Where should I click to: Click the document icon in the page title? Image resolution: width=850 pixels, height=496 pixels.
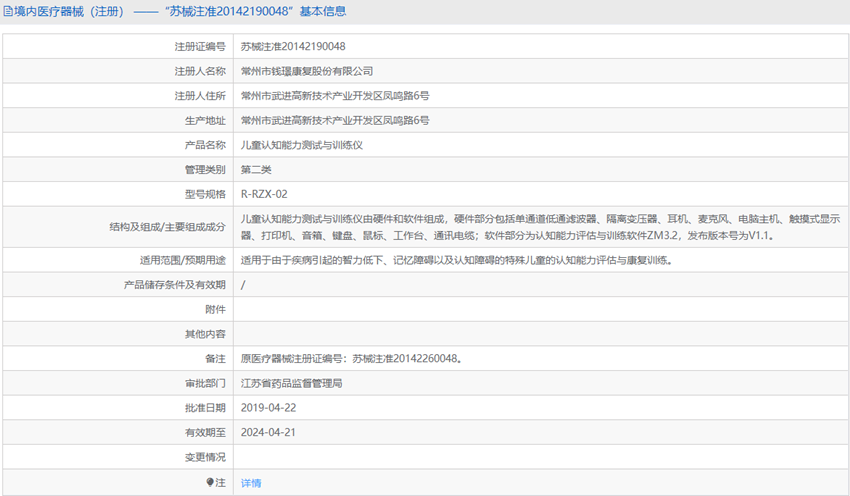(x=8, y=11)
